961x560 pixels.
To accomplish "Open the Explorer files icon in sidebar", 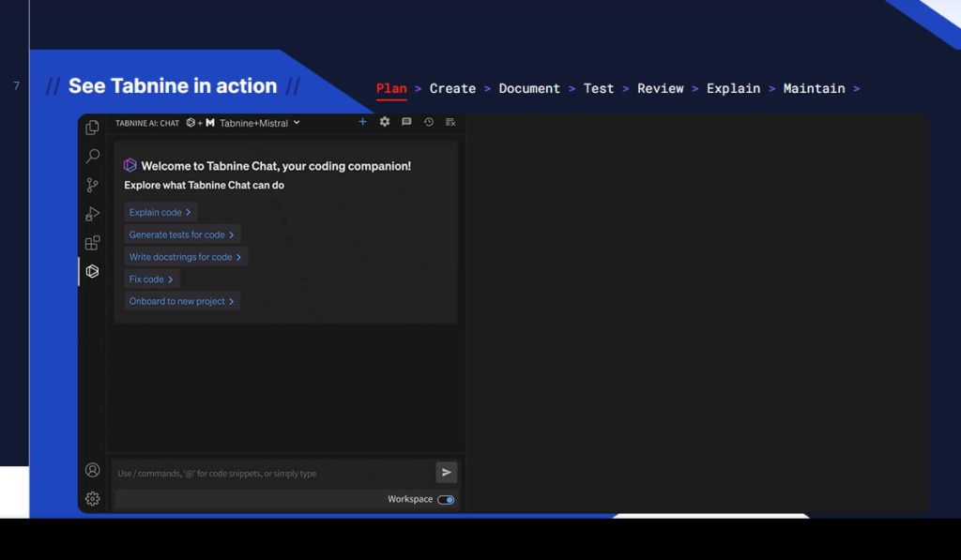I will [92, 128].
